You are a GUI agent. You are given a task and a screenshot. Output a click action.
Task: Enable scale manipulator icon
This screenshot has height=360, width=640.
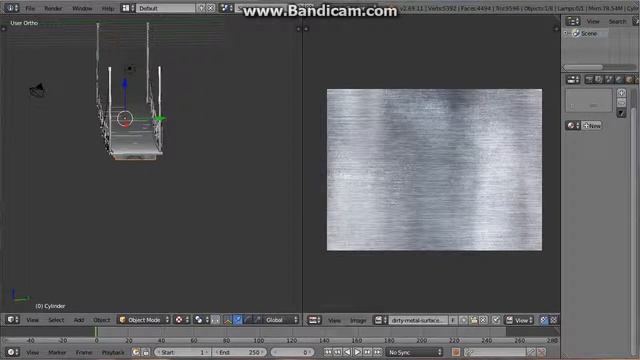(x=257, y=320)
